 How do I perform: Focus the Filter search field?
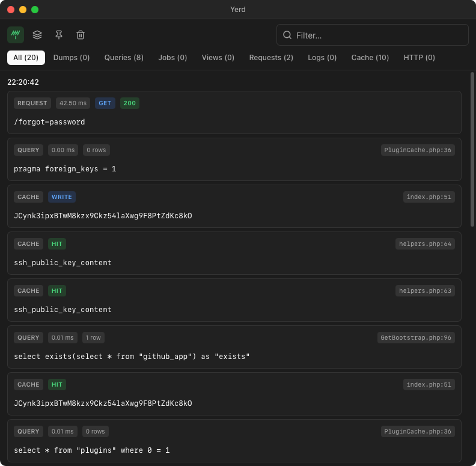[372, 35]
